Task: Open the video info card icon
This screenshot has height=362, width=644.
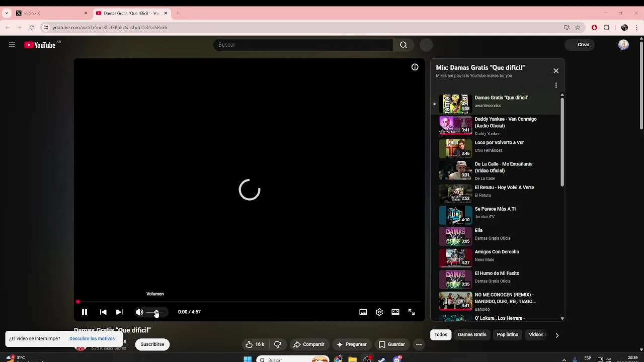Action: (415, 67)
